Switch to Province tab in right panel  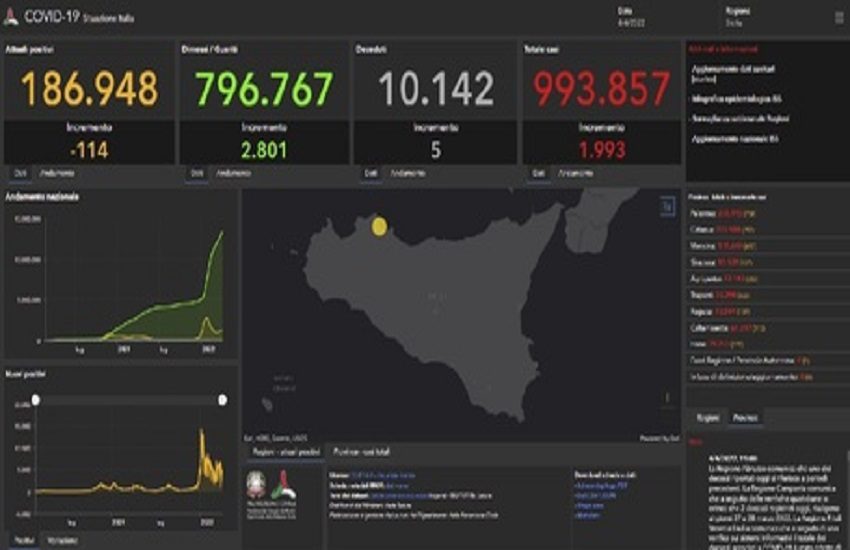[x=745, y=416]
